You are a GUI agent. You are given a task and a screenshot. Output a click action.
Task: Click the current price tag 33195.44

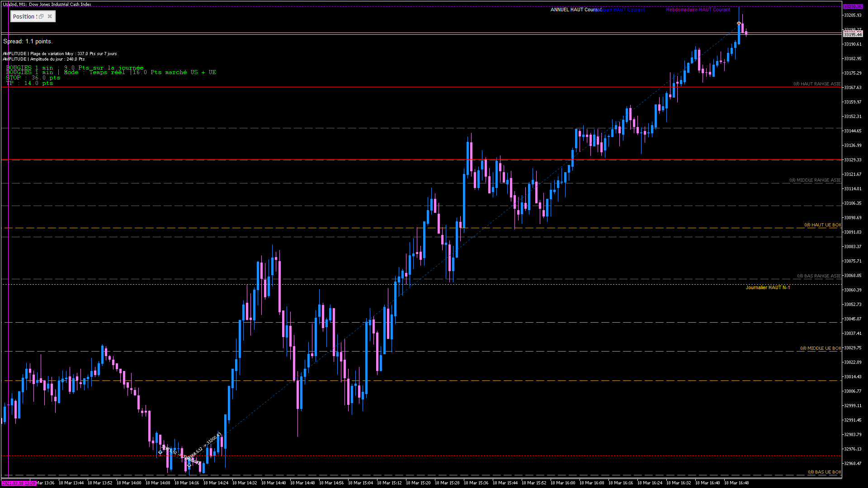coord(853,34)
